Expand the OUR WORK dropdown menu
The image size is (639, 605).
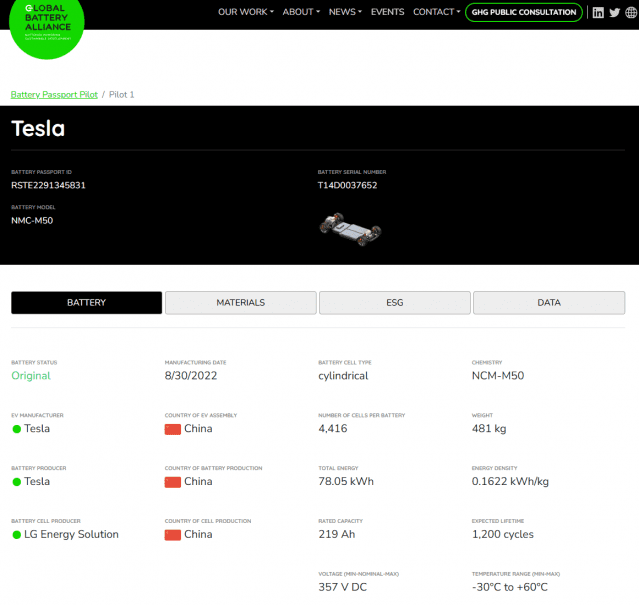(x=246, y=12)
